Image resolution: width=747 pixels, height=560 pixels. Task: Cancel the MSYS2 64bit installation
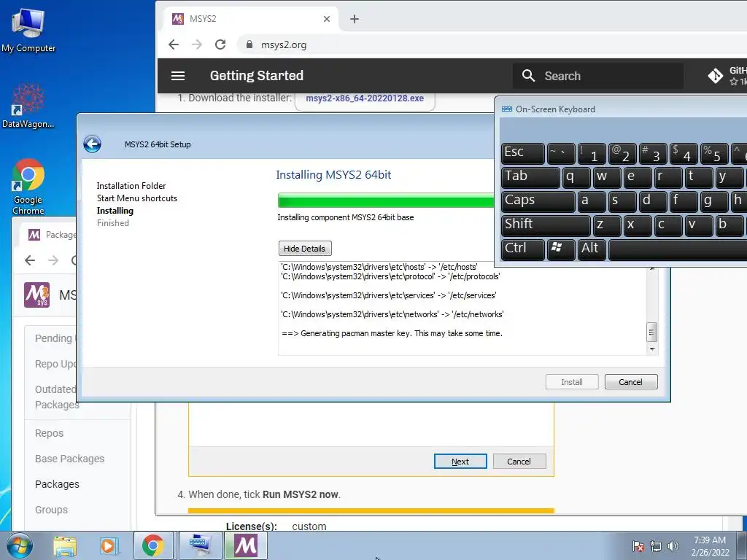tap(631, 382)
